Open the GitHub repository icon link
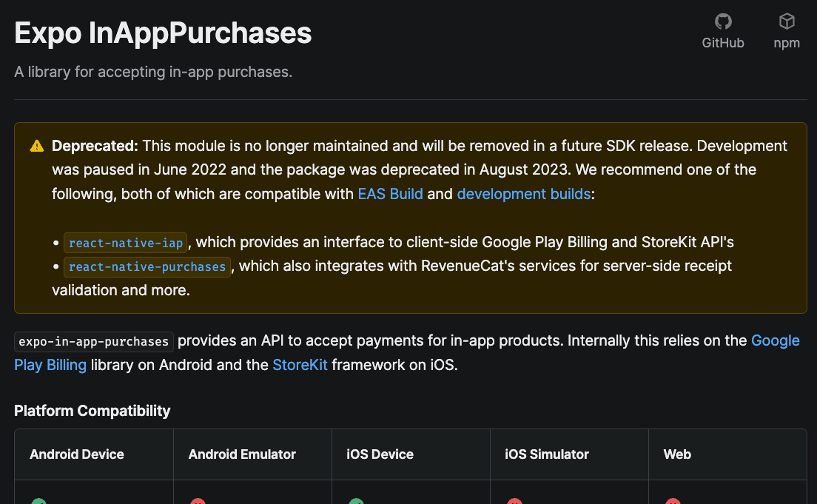The width and height of the screenshot is (817, 504). point(723,31)
